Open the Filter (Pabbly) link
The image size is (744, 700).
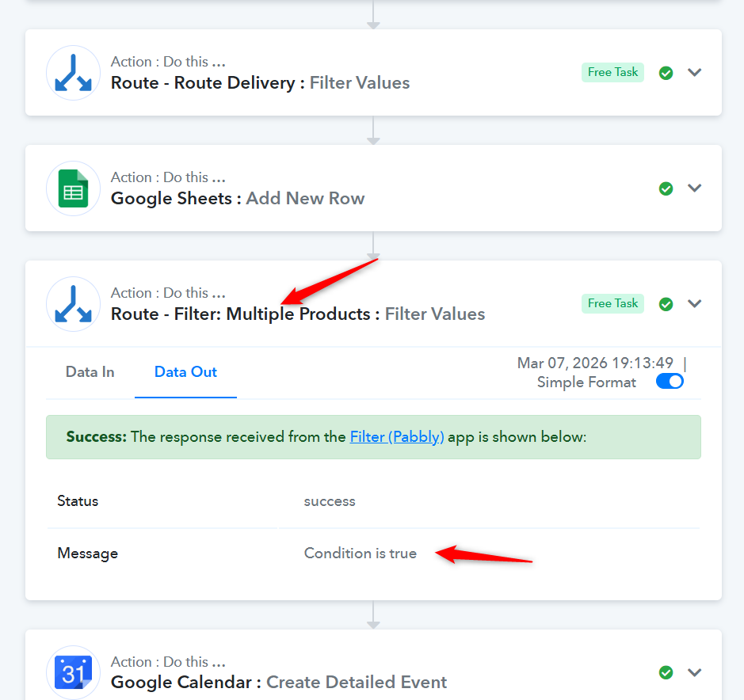[x=397, y=436]
